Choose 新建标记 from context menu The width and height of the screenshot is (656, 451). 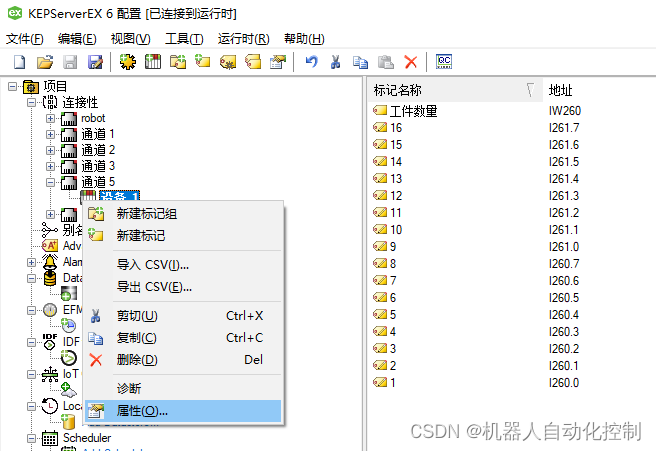183,236
